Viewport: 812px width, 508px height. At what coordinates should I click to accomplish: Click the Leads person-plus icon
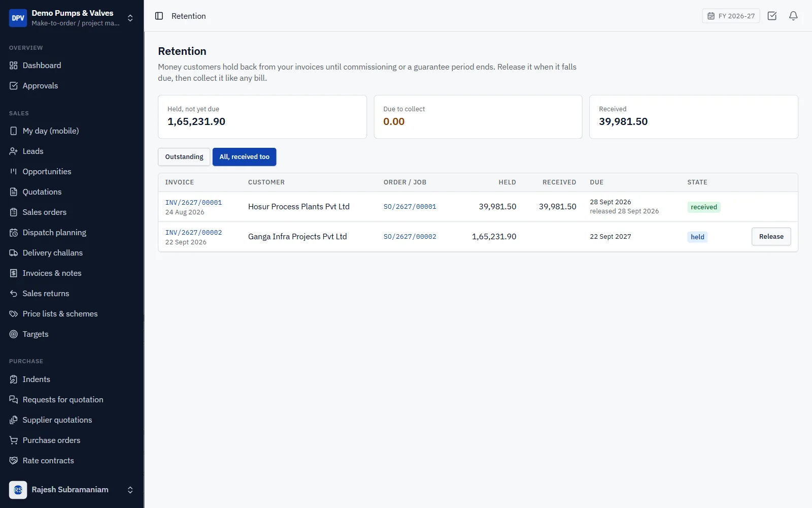pos(14,151)
